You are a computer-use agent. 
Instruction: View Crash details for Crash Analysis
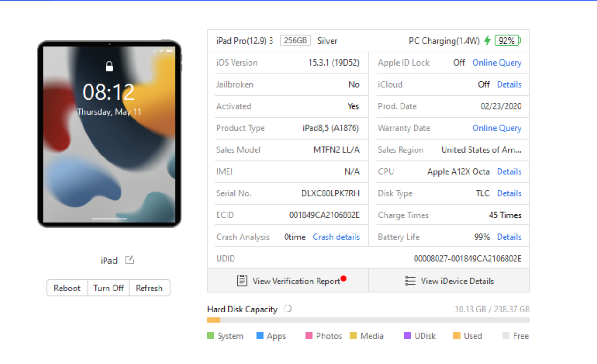(x=336, y=237)
